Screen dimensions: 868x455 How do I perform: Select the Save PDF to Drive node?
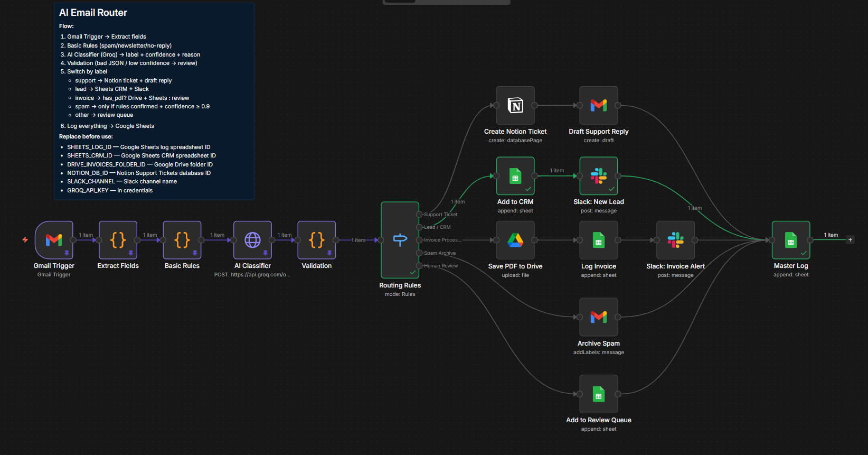515,240
